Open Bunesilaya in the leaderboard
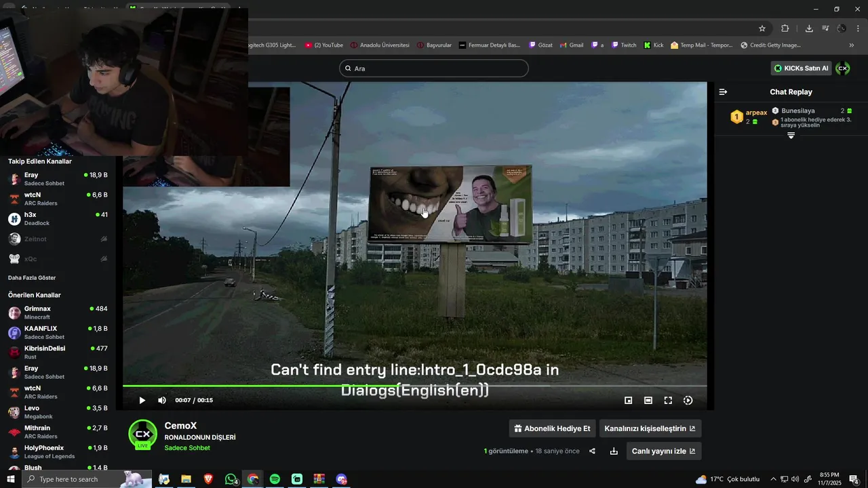868x488 pixels. click(x=798, y=110)
